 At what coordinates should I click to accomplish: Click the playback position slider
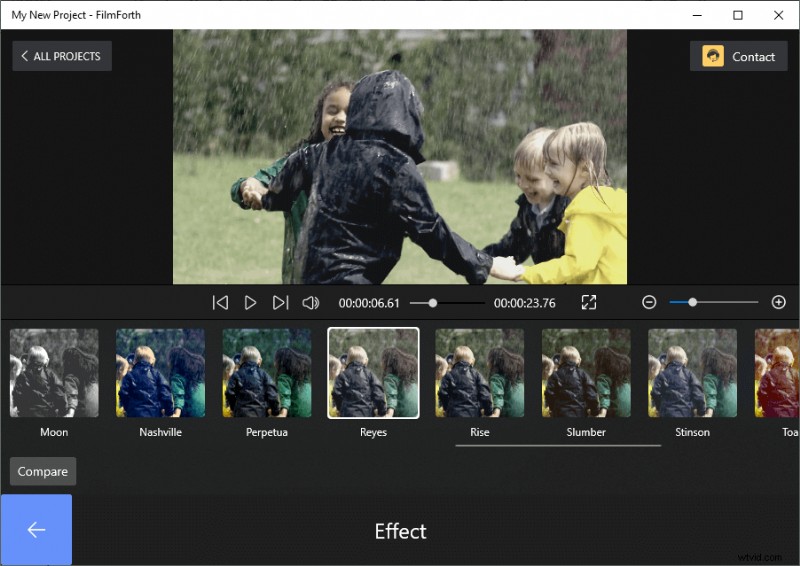(447, 303)
